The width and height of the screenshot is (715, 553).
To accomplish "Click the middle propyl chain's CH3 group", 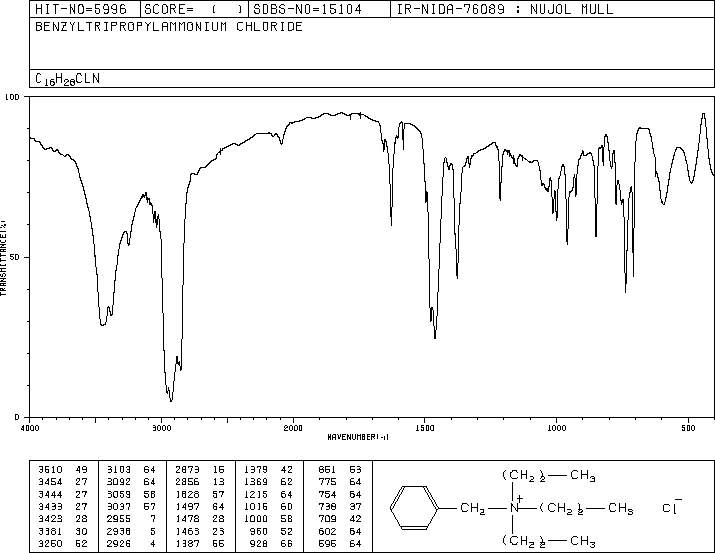I will coord(621,508).
